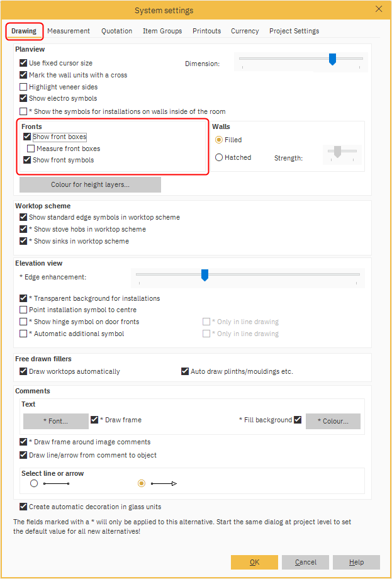Disable the Fill background checkbox

(x=298, y=420)
